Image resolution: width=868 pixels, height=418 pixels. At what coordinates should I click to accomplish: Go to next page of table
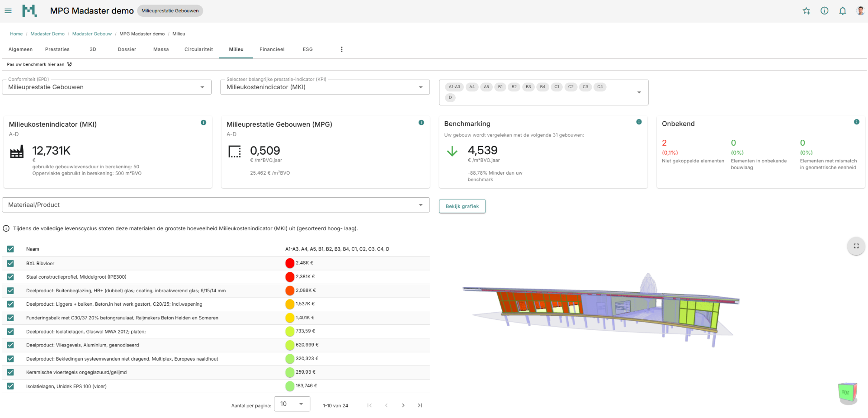coord(403,405)
